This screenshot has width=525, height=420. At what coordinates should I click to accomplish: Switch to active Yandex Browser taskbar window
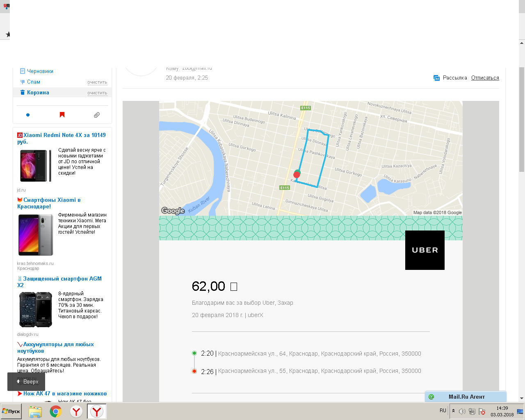click(x=97, y=411)
